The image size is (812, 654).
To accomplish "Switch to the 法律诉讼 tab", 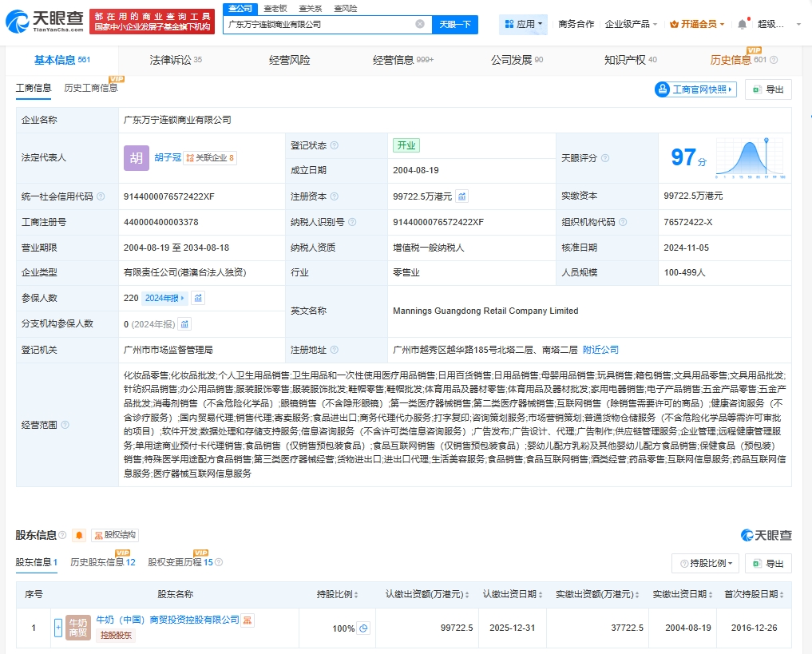I will tap(175, 60).
